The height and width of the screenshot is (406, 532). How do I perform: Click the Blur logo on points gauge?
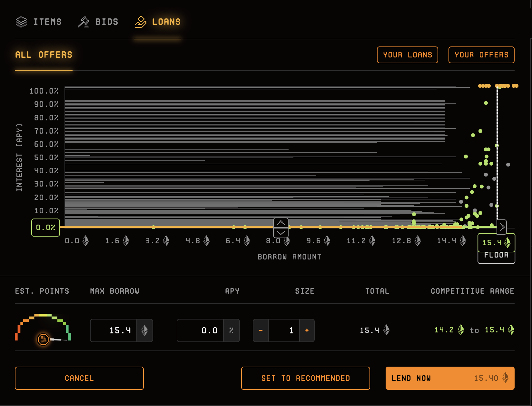(x=43, y=339)
